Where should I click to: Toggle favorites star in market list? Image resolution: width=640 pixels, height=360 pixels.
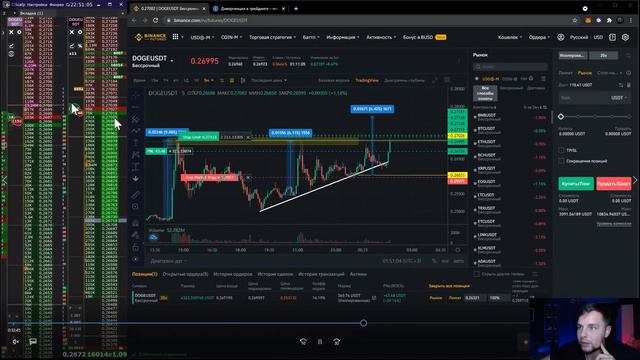[476, 78]
